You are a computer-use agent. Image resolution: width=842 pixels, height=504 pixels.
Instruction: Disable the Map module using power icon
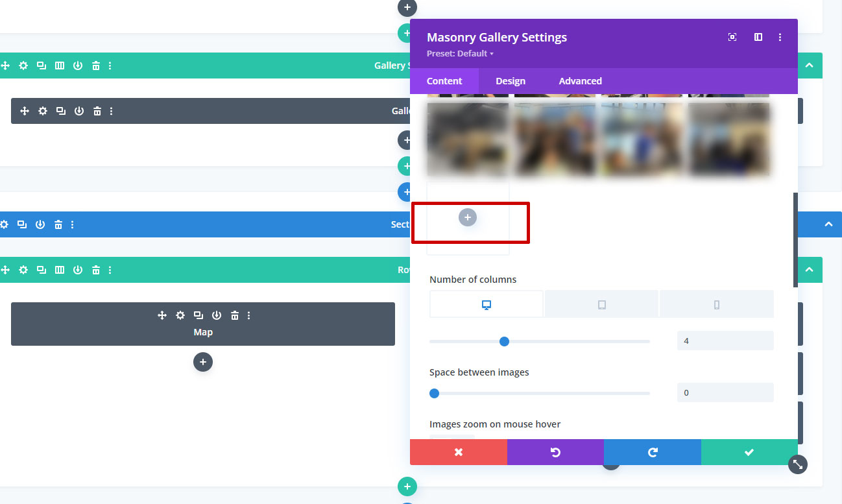pyautogui.click(x=217, y=315)
